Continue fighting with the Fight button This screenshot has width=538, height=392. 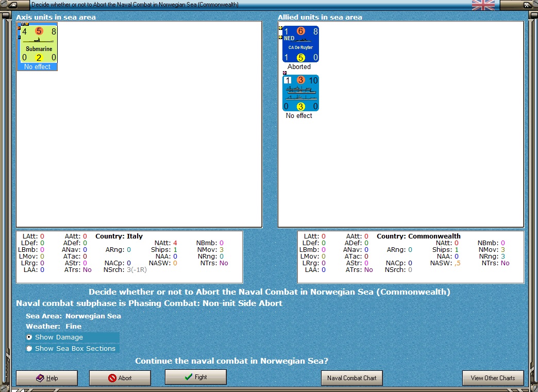pos(196,377)
